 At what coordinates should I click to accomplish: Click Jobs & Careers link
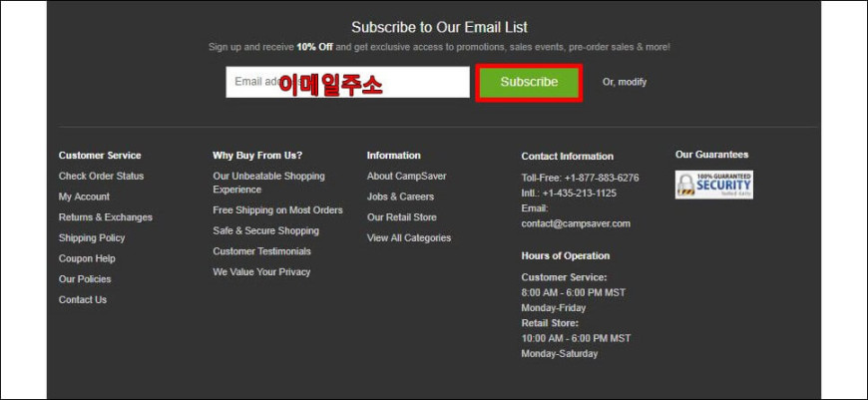(400, 197)
